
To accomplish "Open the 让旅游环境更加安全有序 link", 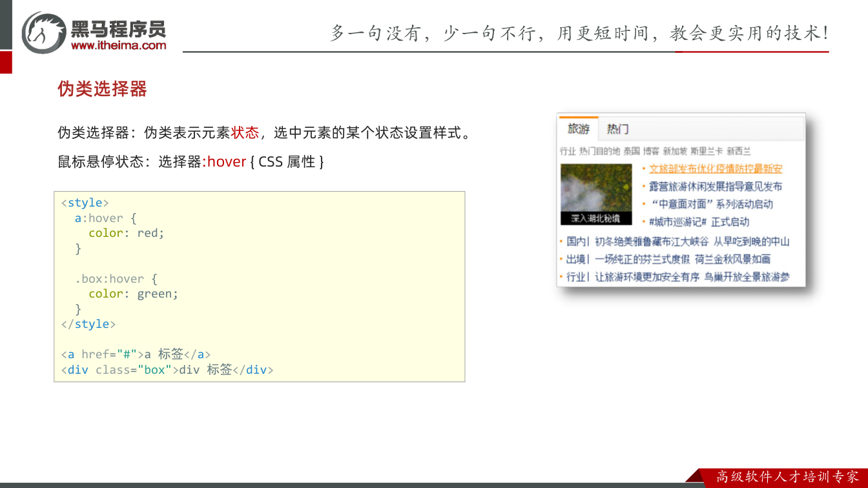I will pos(647,277).
